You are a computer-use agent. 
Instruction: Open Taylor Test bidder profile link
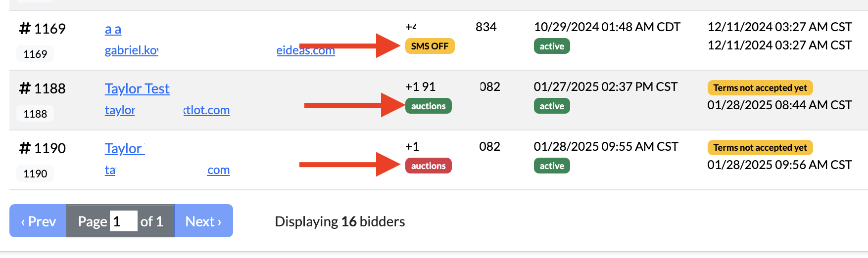(x=137, y=89)
